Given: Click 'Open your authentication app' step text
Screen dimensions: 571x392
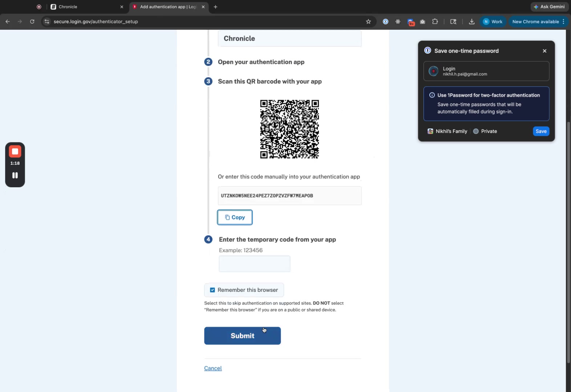Looking at the screenshot, I should pos(261,62).
